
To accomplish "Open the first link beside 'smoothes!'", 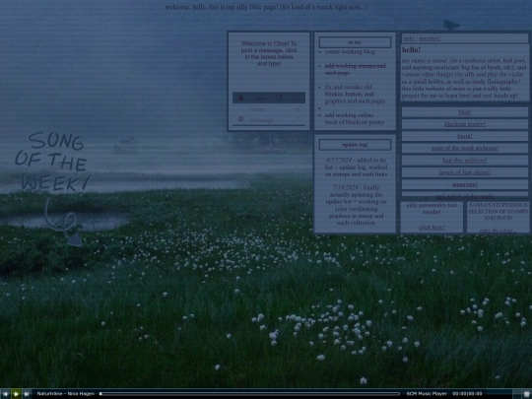I will [409, 38].
